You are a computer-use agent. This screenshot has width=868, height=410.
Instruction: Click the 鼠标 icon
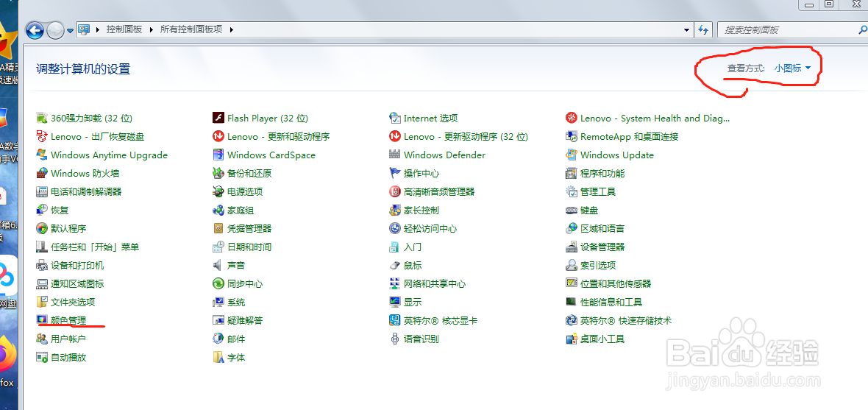click(395, 266)
